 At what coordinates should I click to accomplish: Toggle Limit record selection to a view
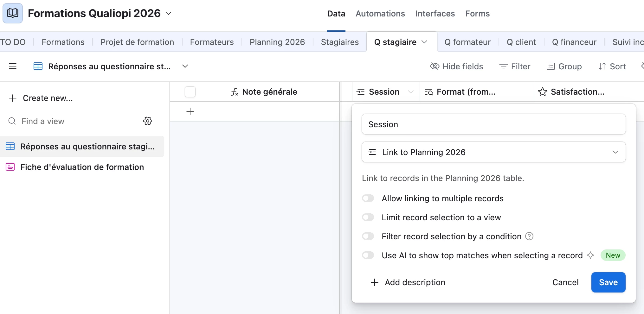pyautogui.click(x=368, y=217)
